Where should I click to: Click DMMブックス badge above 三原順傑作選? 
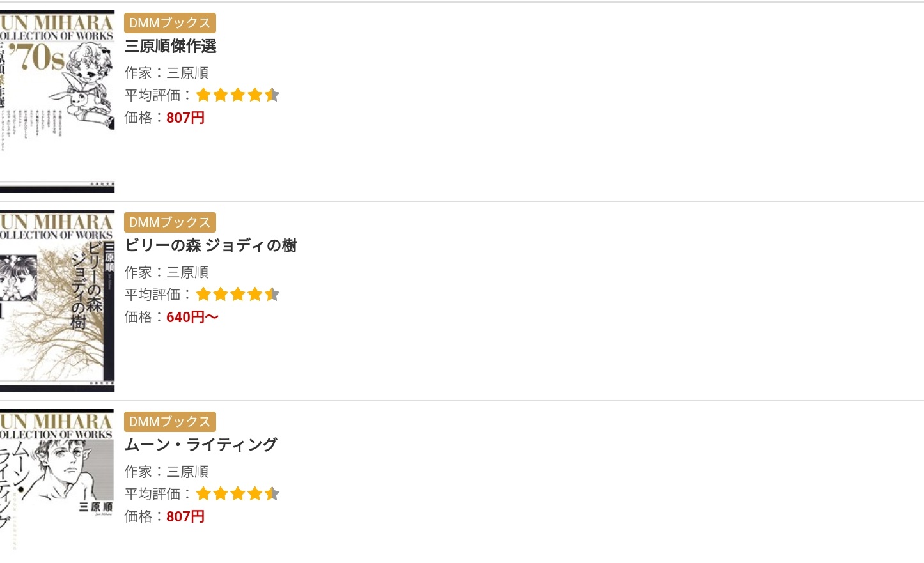[x=169, y=23]
